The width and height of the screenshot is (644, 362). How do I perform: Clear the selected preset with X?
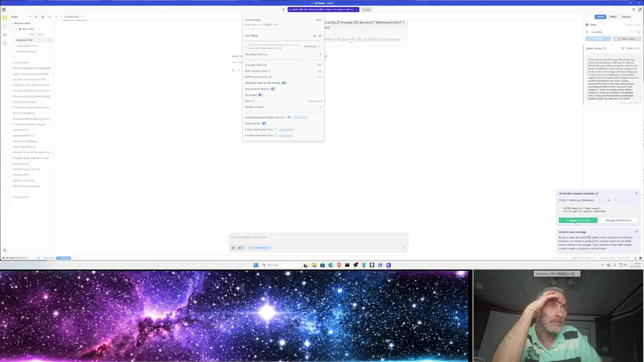point(587,32)
